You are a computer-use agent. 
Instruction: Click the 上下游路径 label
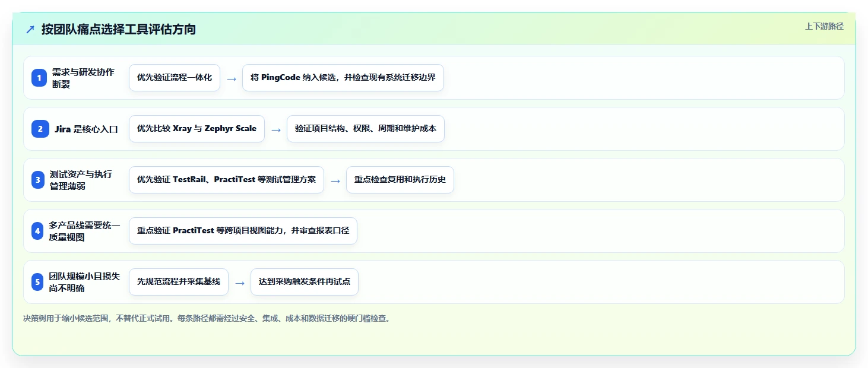[x=824, y=26]
